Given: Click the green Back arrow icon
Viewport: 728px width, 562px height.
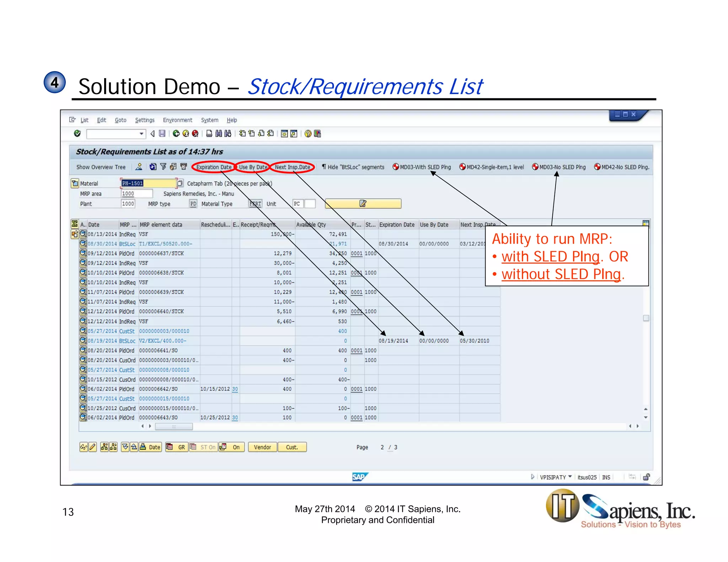Looking at the screenshot, I should 176,134.
